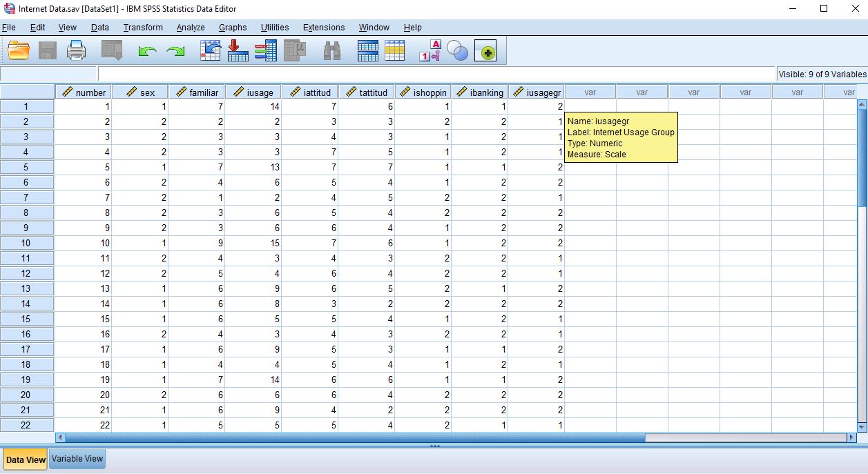
Task: Toggle Use Variable Sets
Action: coord(485,50)
